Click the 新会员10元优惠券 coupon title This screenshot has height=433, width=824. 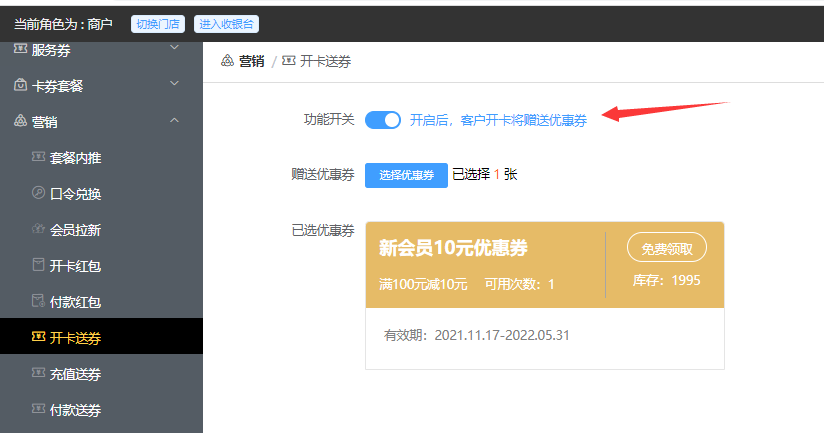[453, 248]
